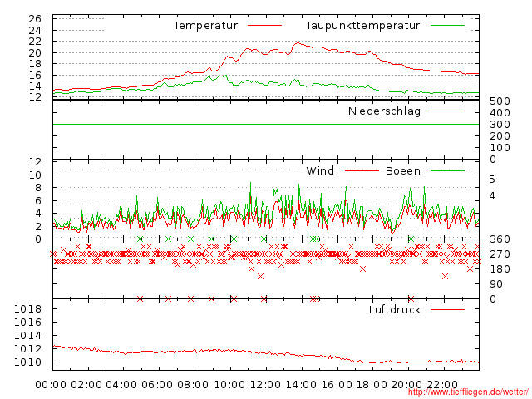Screen dimensions: 532x399
Task: Click the Taupunkttemperatur legend label
Action: tap(362, 26)
